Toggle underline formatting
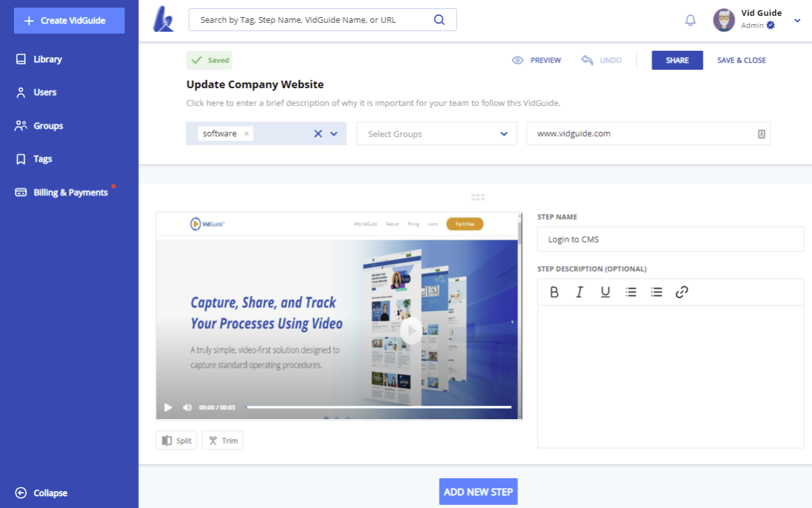 605,291
